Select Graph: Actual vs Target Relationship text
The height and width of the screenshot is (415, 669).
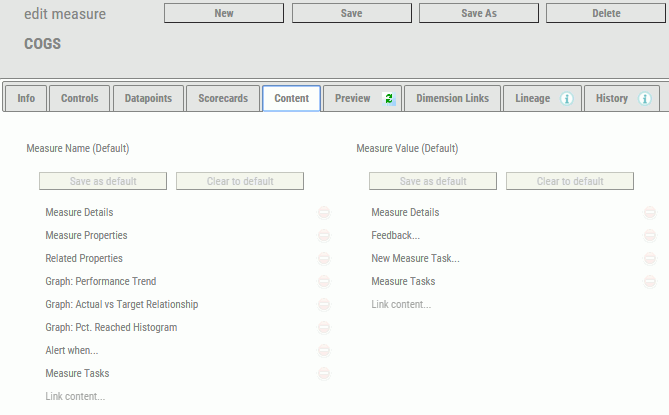(122, 305)
